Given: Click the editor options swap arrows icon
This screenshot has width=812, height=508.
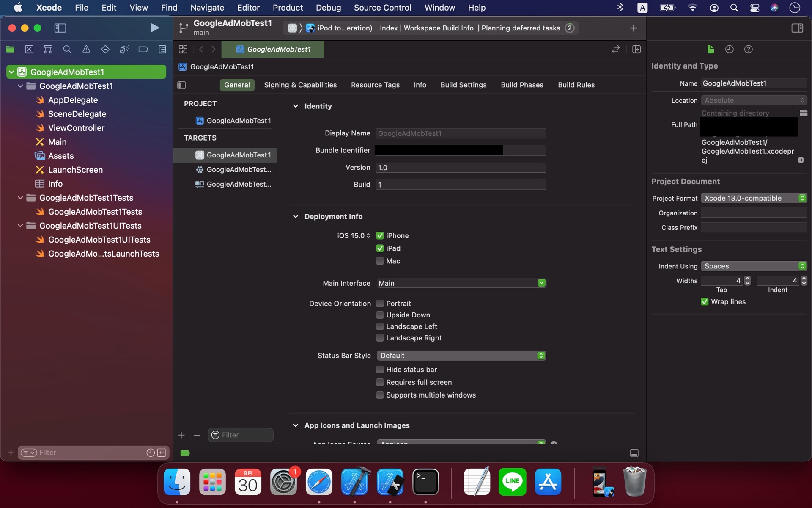Looking at the screenshot, I should coord(616,50).
